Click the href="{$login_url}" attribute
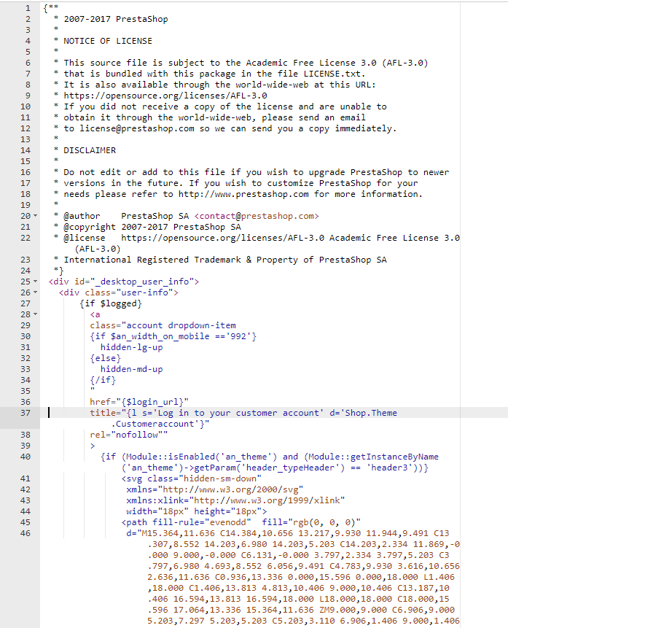 click(139, 402)
